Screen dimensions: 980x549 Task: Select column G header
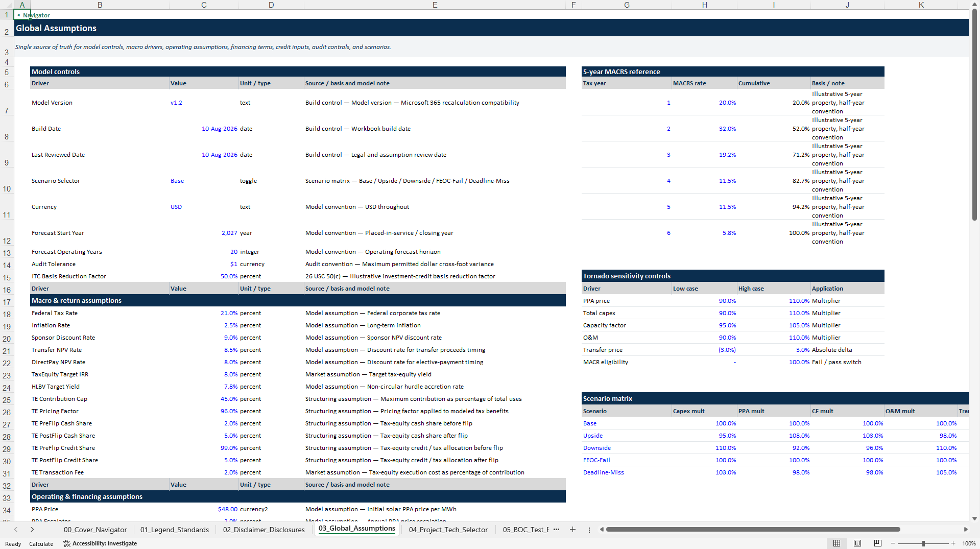[x=627, y=5]
